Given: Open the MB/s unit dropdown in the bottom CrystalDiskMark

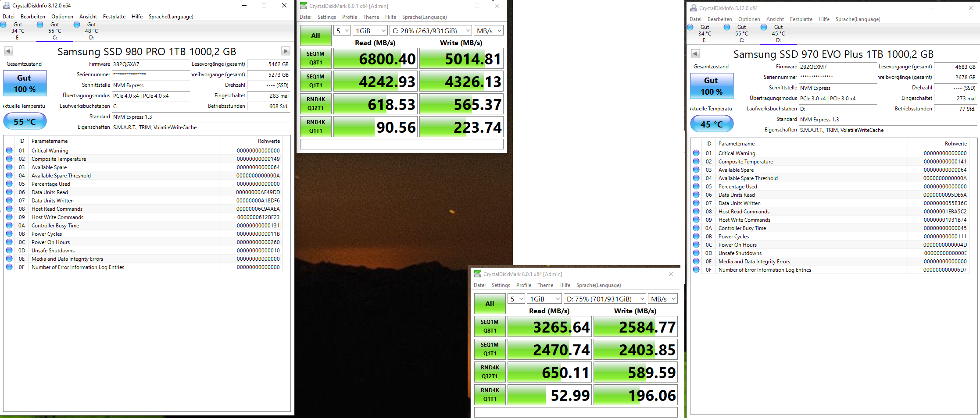Looking at the screenshot, I should (x=663, y=299).
